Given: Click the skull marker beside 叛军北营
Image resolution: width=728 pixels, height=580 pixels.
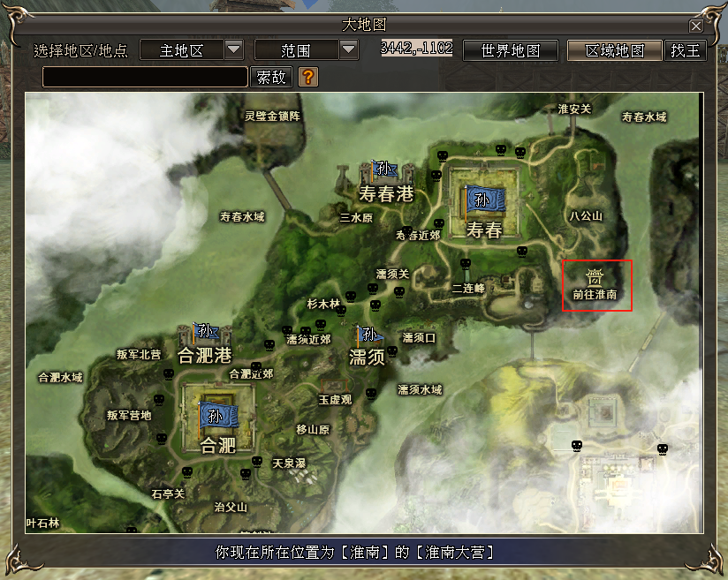Looking at the screenshot, I should coord(168,374).
